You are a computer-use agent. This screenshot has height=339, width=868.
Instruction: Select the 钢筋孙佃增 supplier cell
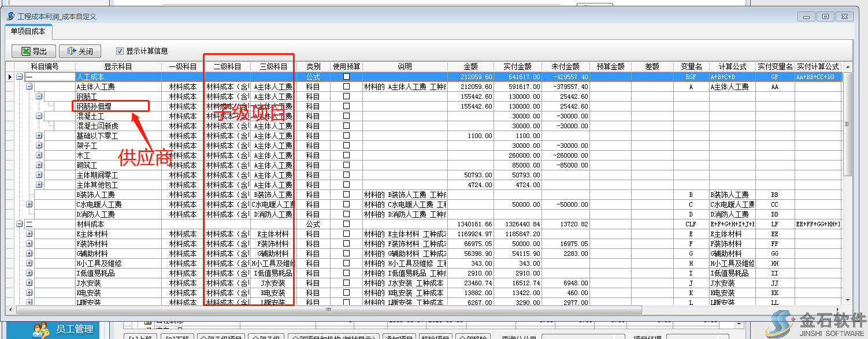click(110, 106)
